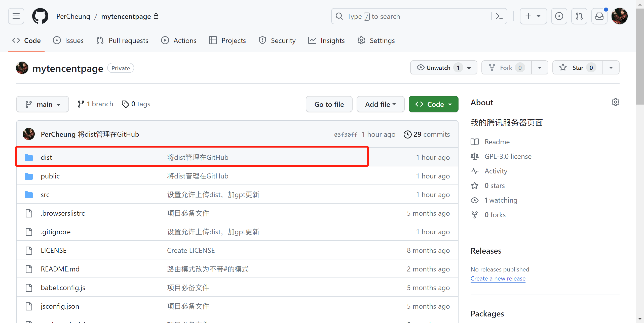Image resolution: width=644 pixels, height=323 pixels.
Task: Click the Security shield icon
Action: pyautogui.click(x=262, y=40)
